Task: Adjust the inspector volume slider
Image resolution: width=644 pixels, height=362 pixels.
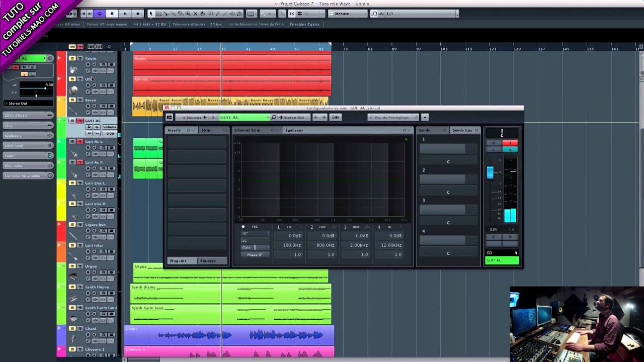Action: 36,88
